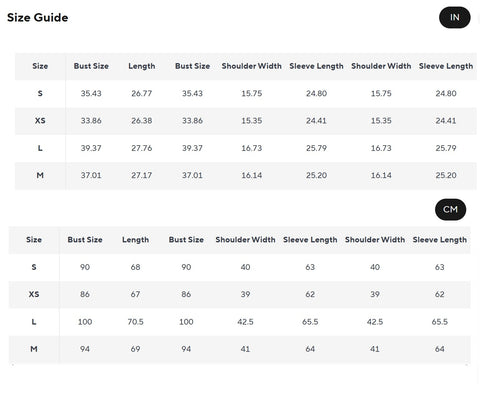This screenshot has width=480, height=402.
Task: Click the Size column header in inches table
Action: tap(40, 66)
